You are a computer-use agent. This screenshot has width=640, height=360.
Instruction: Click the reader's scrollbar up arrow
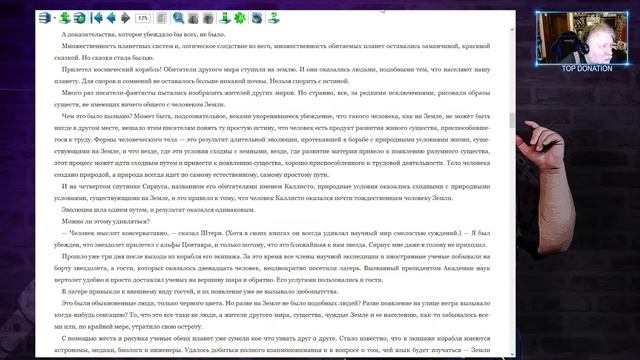coord(512,30)
